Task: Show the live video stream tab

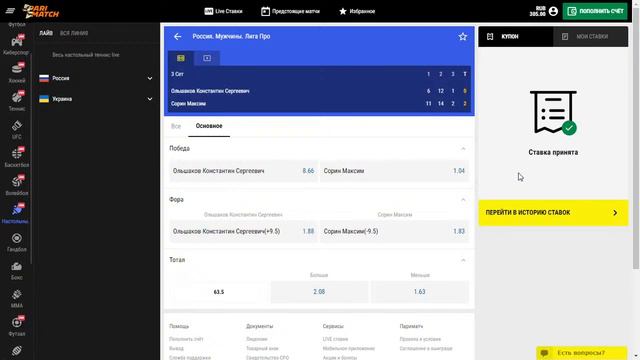Action: (x=207, y=58)
